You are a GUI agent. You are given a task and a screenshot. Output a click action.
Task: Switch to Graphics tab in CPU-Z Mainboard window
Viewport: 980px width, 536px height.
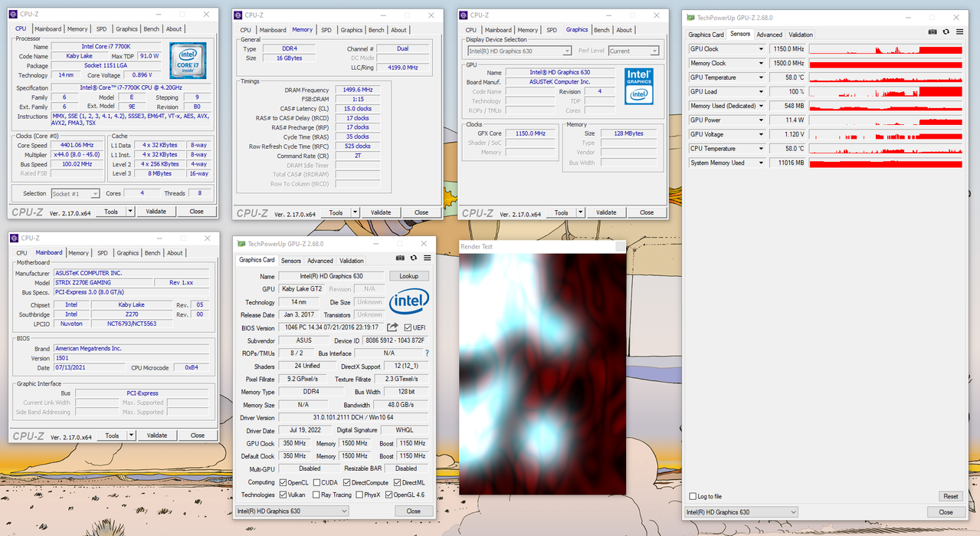[128, 253]
